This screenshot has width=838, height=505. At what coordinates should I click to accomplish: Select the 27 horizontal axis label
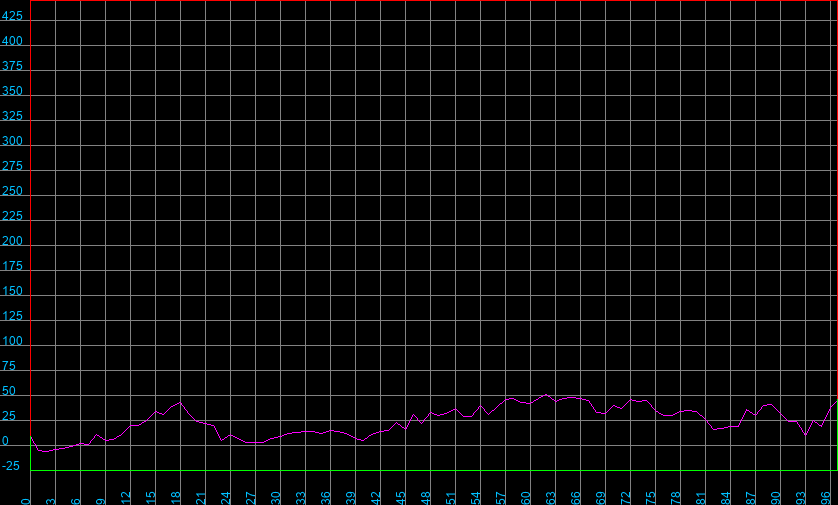pyautogui.click(x=251, y=498)
